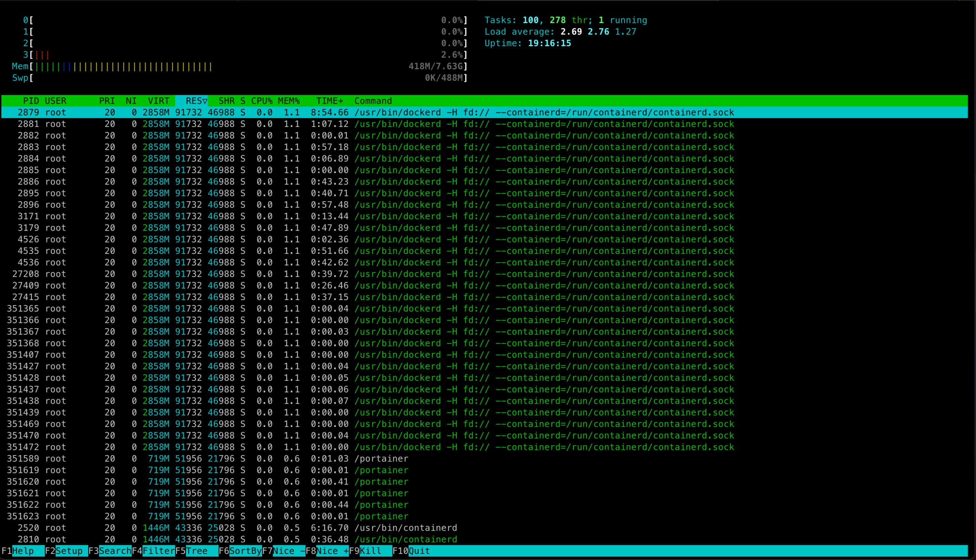
Task: Open the F2 Setup menu
Action: click(66, 551)
